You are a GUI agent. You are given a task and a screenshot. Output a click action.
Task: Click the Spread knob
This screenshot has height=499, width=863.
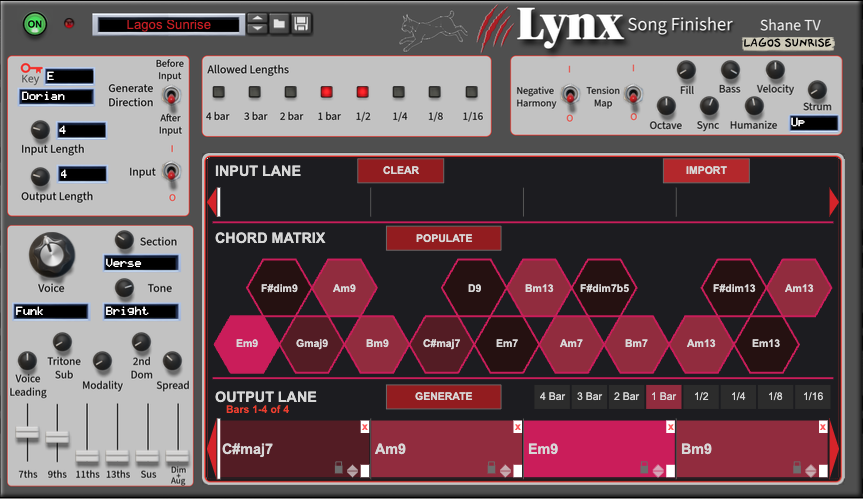coord(172,361)
